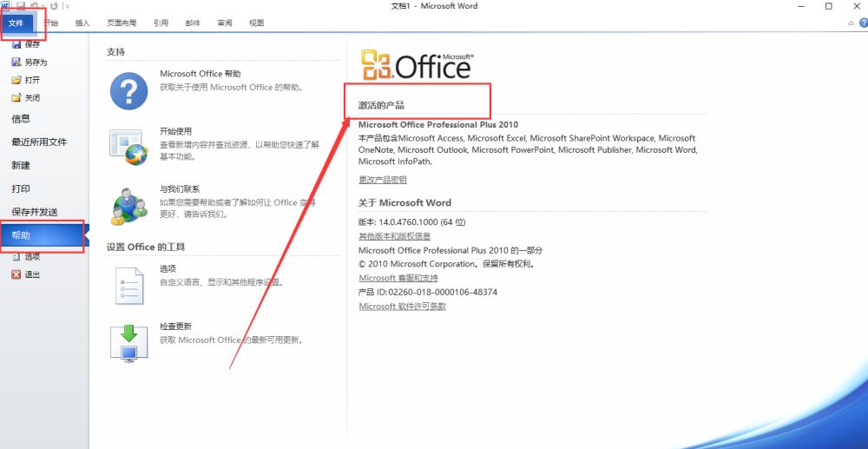Click the Change Product Key (更改产品密钥) link

pos(383,180)
